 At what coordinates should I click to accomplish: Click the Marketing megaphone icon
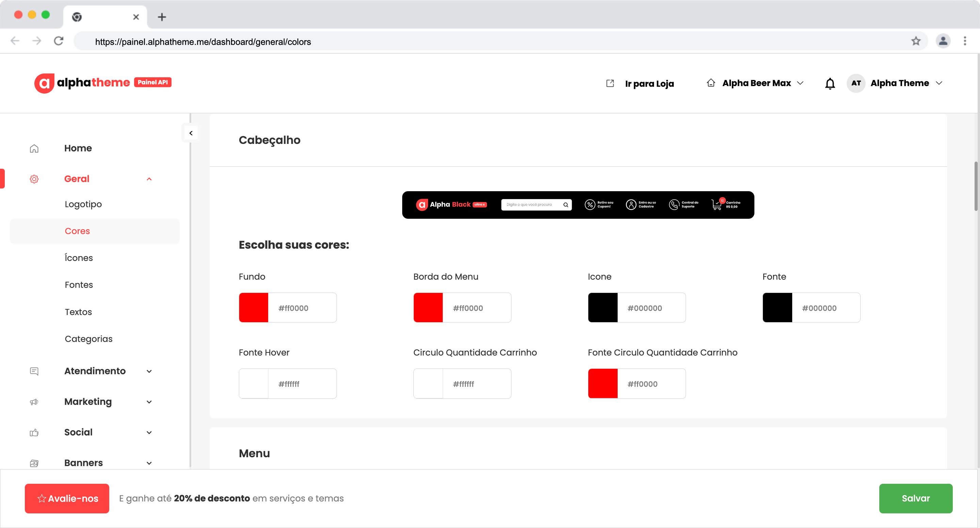click(34, 402)
